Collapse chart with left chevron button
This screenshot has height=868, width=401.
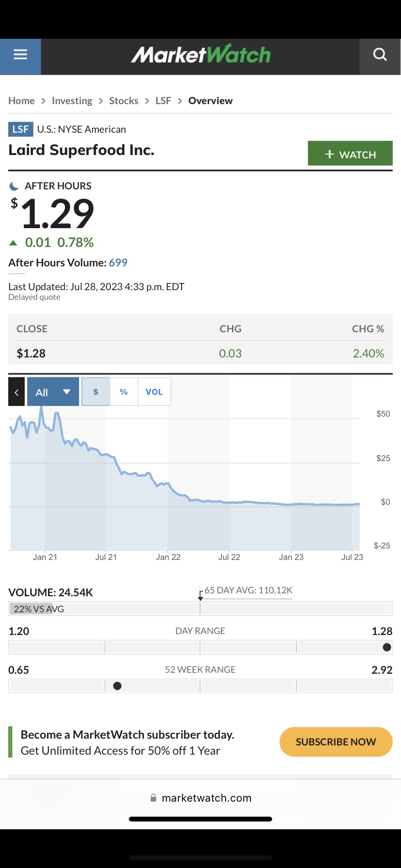coord(16,392)
